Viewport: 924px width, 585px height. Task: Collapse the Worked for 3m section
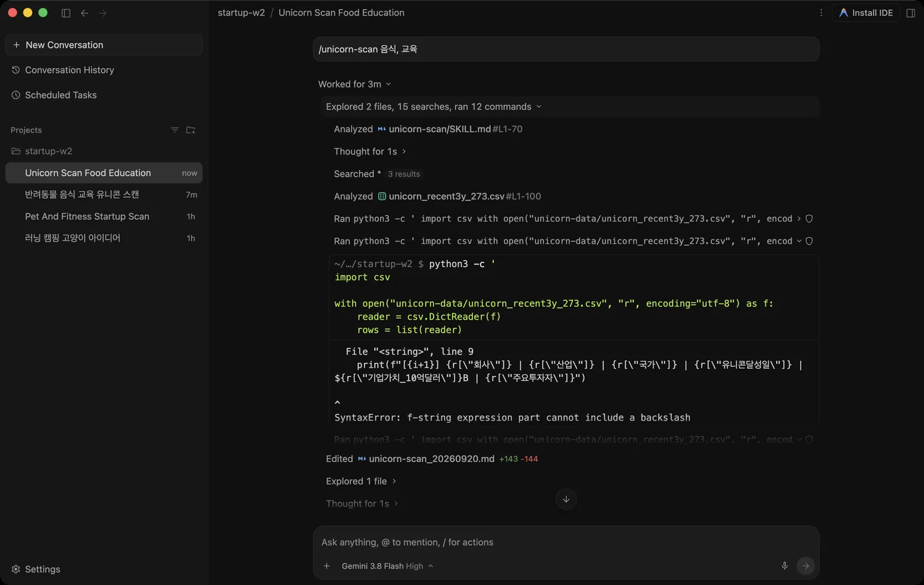pyautogui.click(x=355, y=84)
